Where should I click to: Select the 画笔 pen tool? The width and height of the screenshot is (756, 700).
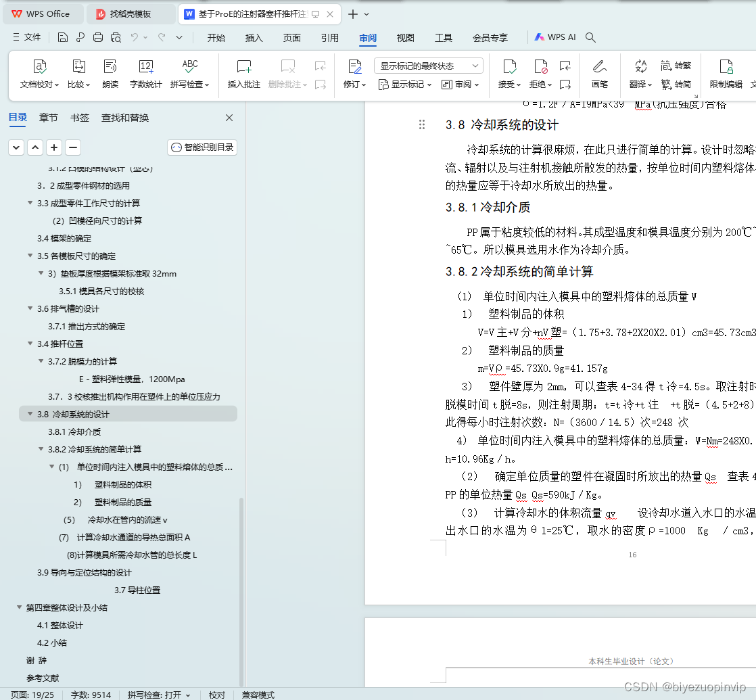[599, 74]
